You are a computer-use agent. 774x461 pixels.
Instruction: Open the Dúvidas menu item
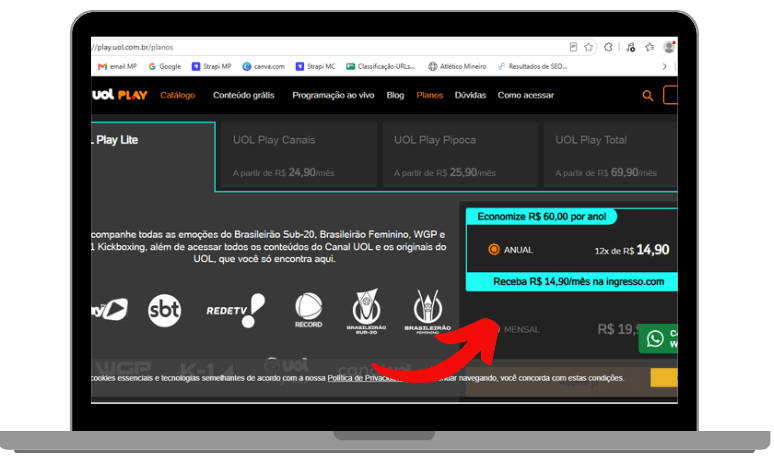pyautogui.click(x=470, y=95)
